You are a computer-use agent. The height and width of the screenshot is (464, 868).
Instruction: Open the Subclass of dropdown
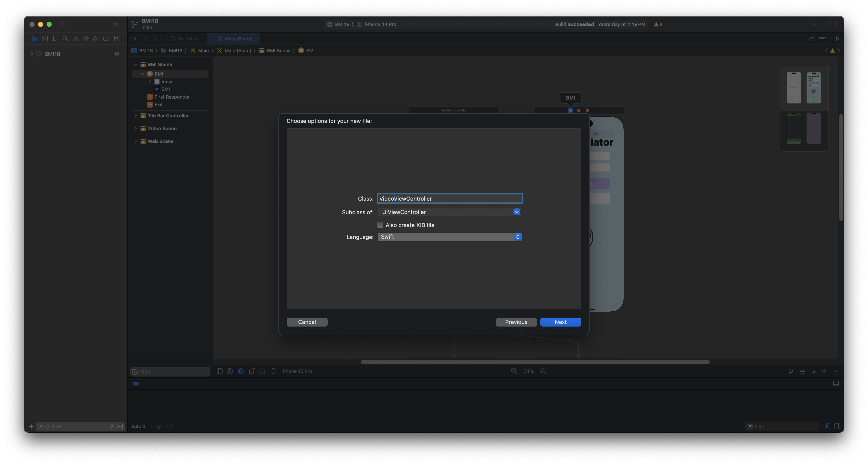pos(517,212)
